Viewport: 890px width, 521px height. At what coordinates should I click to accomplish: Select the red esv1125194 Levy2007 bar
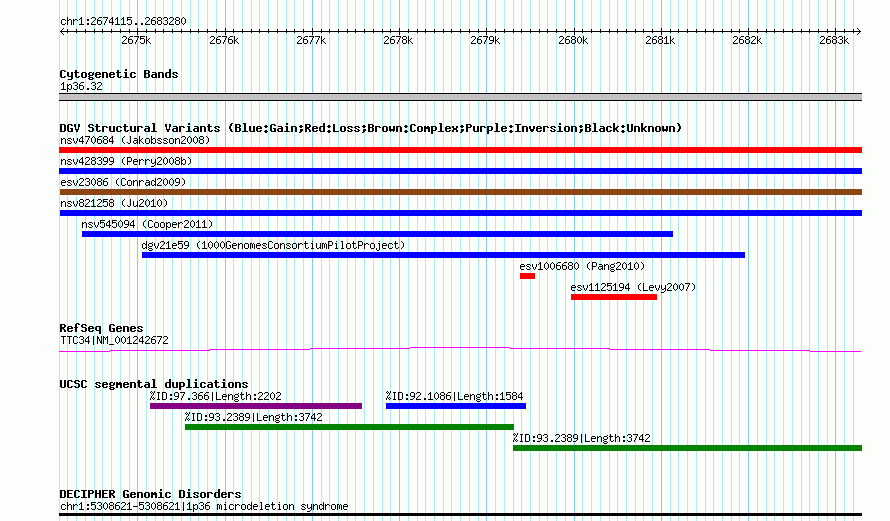[614, 297]
